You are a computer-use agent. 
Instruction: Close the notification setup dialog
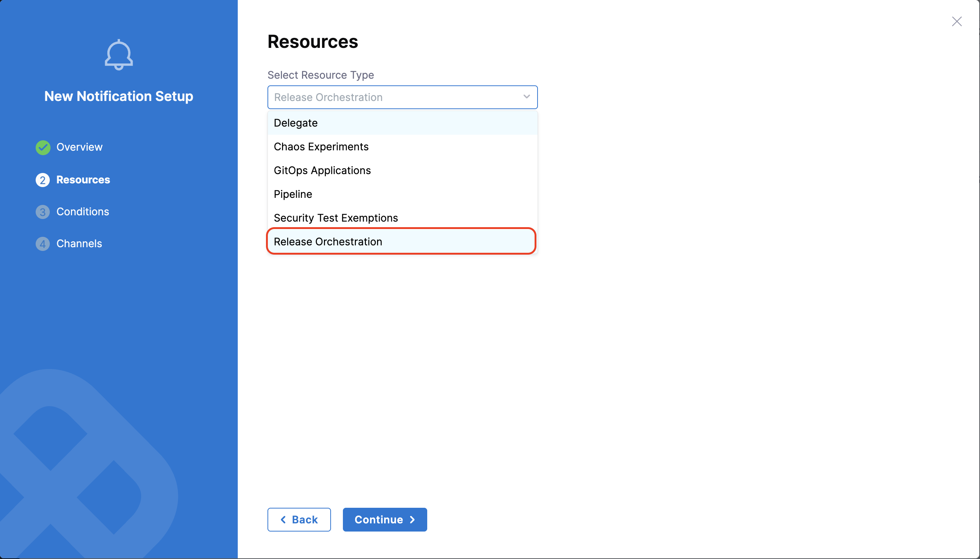pos(957,22)
